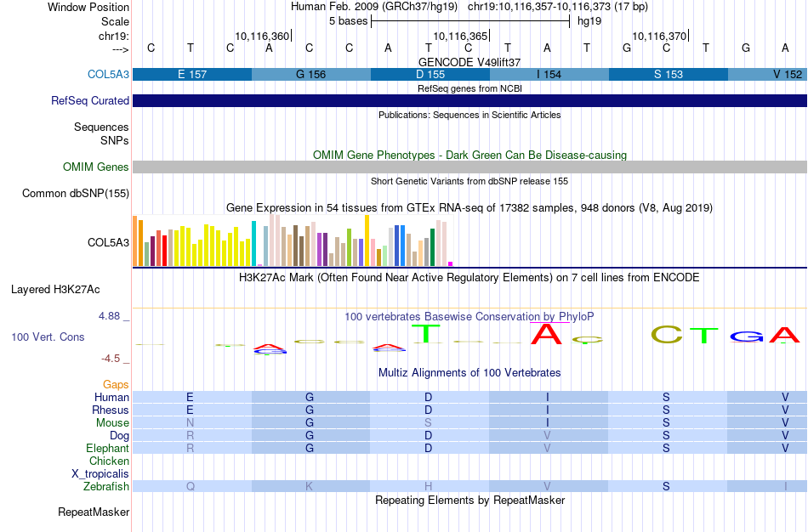Viewport: 808px width, 532px height.
Task: Open the Layered H3K27Ac track label
Action: point(55,290)
